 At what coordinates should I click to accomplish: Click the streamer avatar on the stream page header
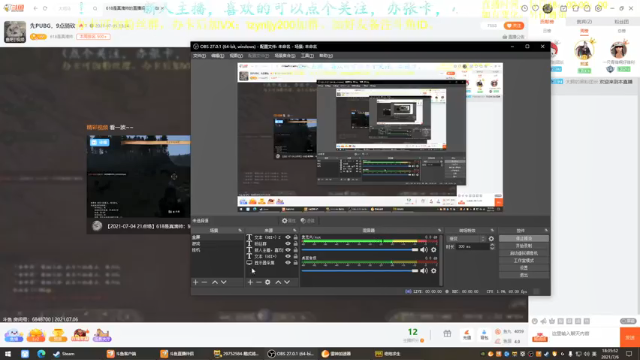pyautogui.click(x=15, y=32)
